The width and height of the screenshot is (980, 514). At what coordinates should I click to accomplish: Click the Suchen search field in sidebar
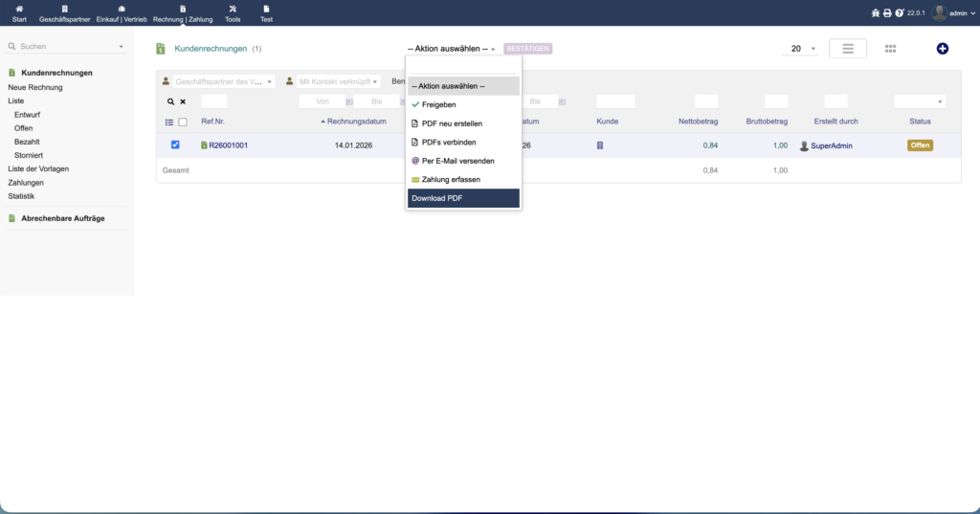coord(65,46)
